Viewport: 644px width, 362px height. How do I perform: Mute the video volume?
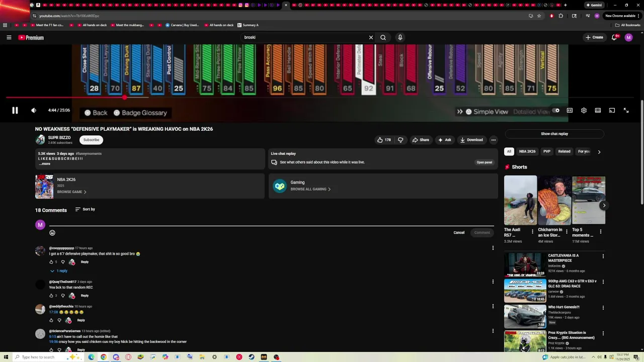coord(34,111)
